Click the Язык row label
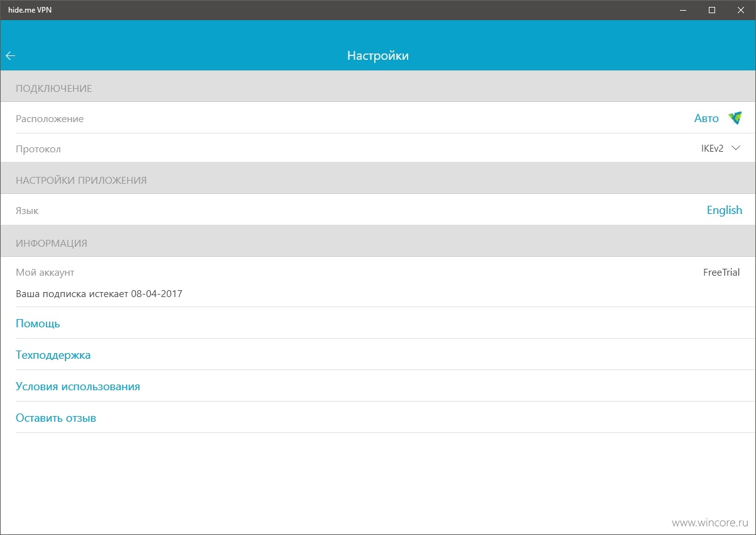Image resolution: width=756 pixels, height=535 pixels. pos(27,211)
